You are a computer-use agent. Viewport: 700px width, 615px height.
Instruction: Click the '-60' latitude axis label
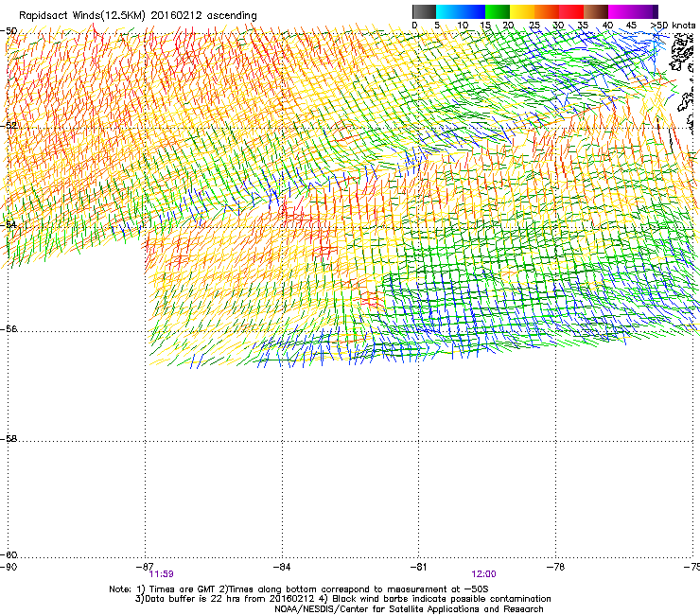pos(9,555)
